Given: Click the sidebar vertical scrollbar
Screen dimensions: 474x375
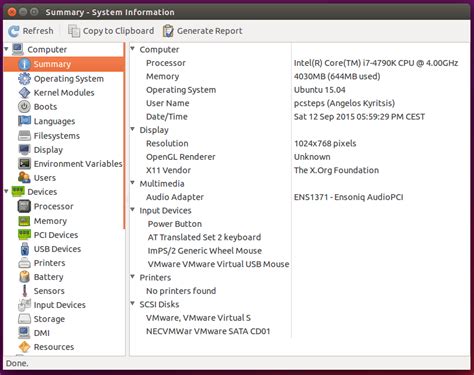Looking at the screenshot, I should [124, 135].
